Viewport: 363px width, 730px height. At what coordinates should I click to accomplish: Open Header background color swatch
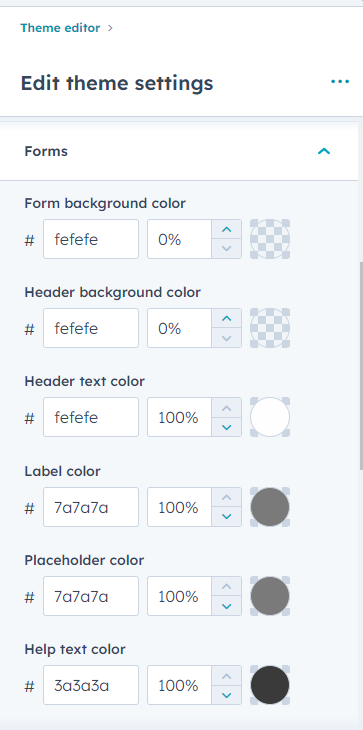pyautogui.click(x=270, y=328)
